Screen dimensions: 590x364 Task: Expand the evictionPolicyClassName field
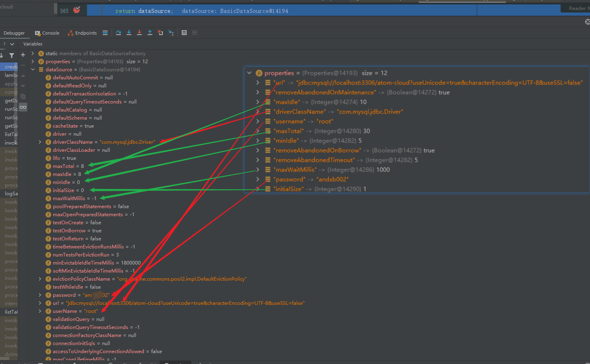[x=40, y=279]
